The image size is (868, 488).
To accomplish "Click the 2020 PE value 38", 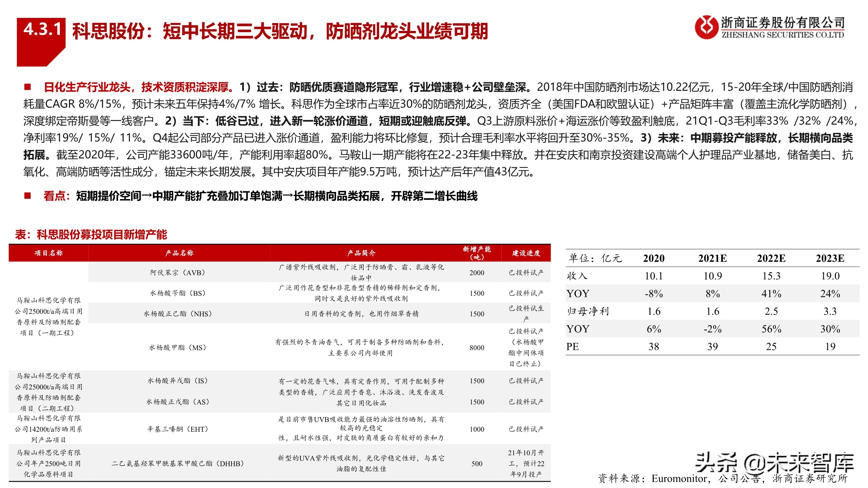I will coord(654,346).
